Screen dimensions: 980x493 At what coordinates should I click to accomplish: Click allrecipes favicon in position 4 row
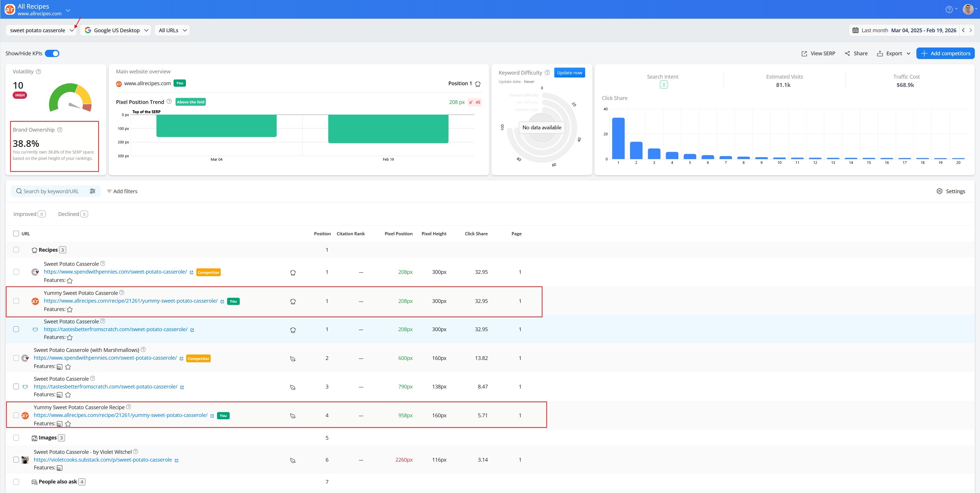(x=25, y=415)
